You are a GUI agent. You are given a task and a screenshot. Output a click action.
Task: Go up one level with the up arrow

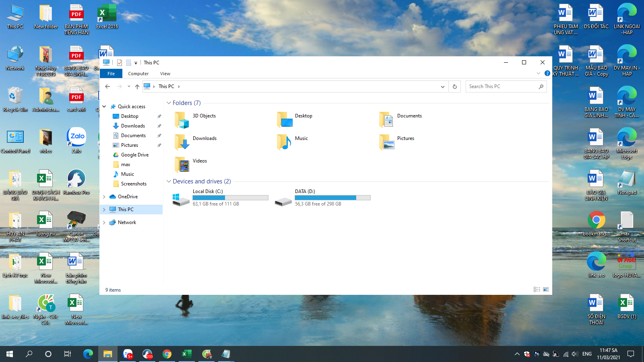click(x=137, y=86)
